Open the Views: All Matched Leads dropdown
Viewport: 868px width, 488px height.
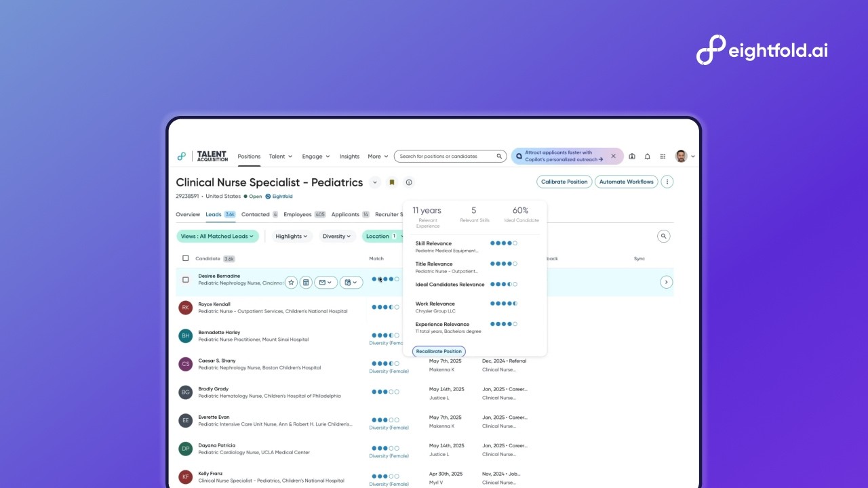tap(218, 237)
